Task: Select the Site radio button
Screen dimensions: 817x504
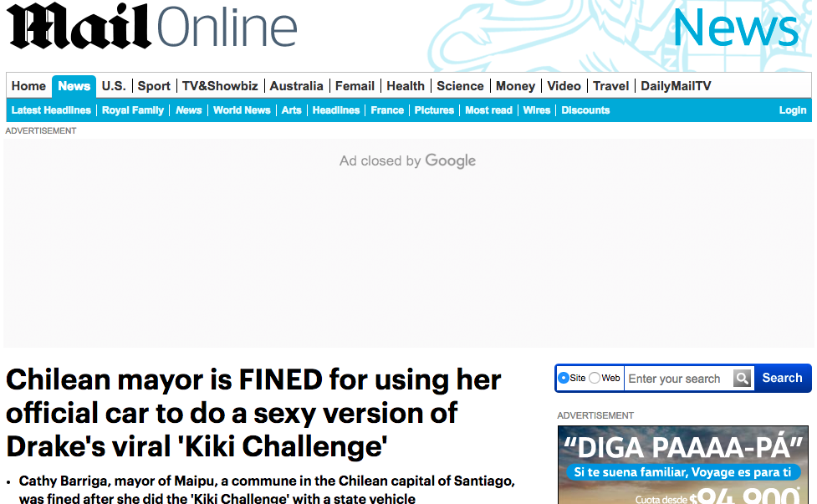Action: point(564,378)
